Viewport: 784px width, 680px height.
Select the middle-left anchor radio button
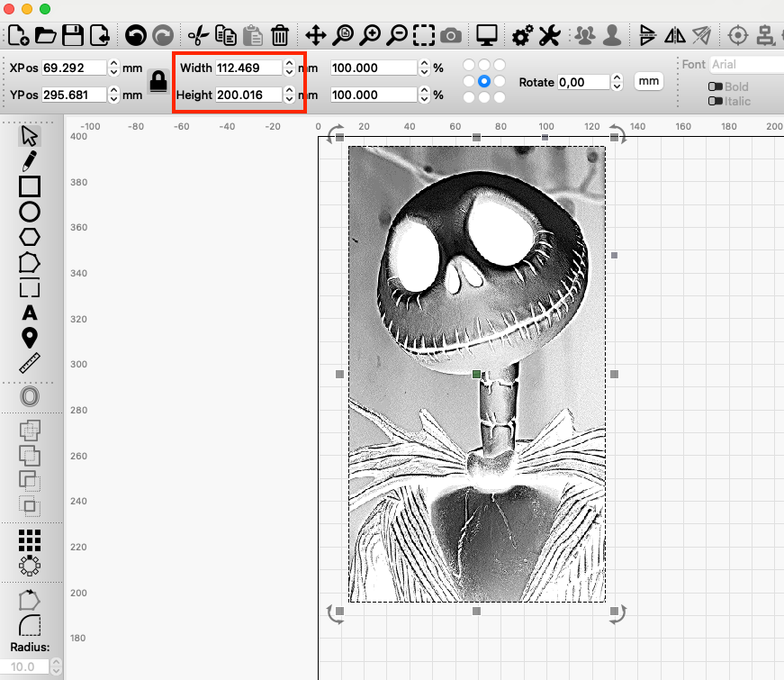[x=469, y=81]
